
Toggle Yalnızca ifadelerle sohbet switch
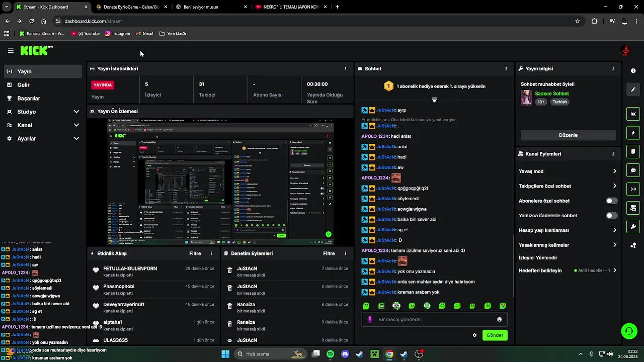(x=611, y=216)
